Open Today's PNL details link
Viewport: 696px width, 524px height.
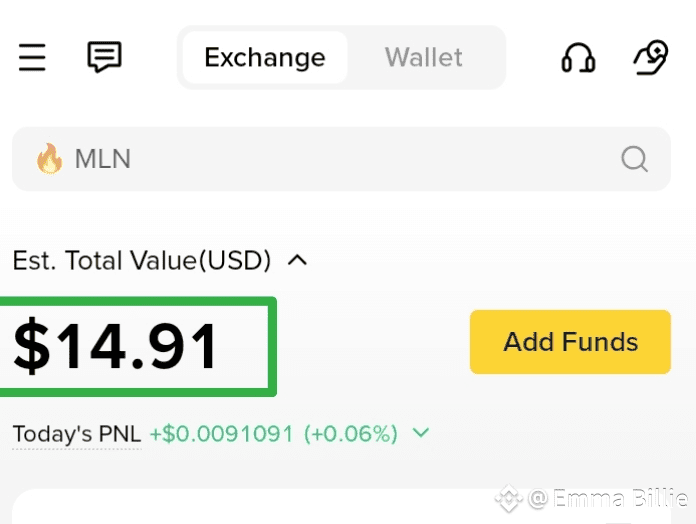77,434
